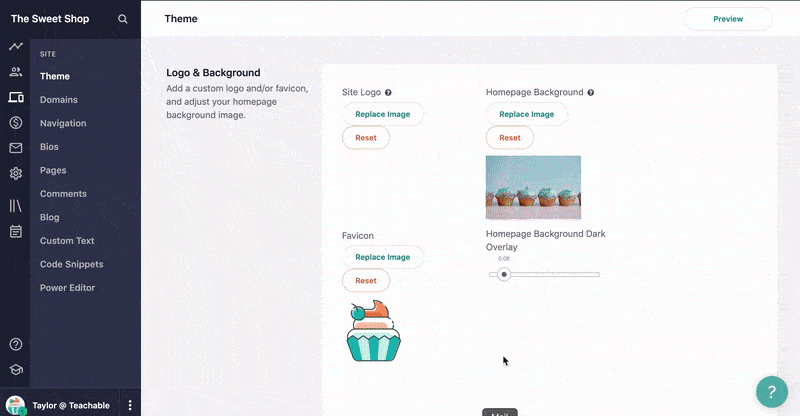
Task: Open the calendar-style sidebar icon
Action: point(16,231)
